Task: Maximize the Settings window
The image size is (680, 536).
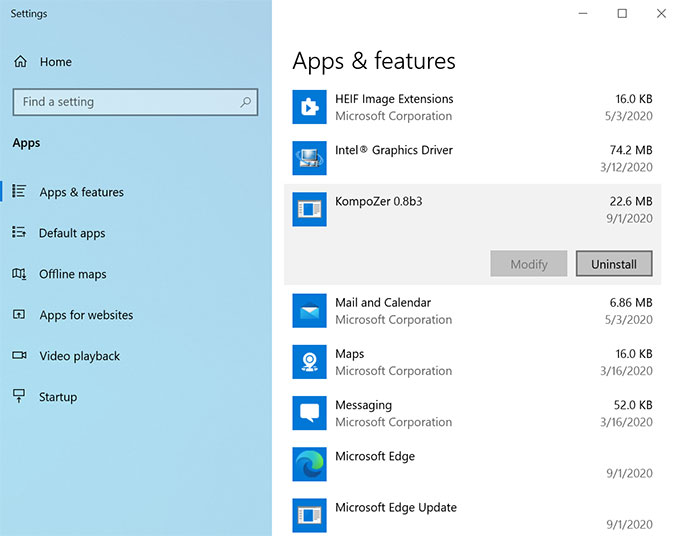Action: [x=622, y=13]
